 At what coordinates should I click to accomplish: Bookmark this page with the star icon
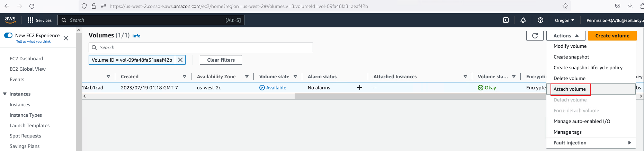565,6
